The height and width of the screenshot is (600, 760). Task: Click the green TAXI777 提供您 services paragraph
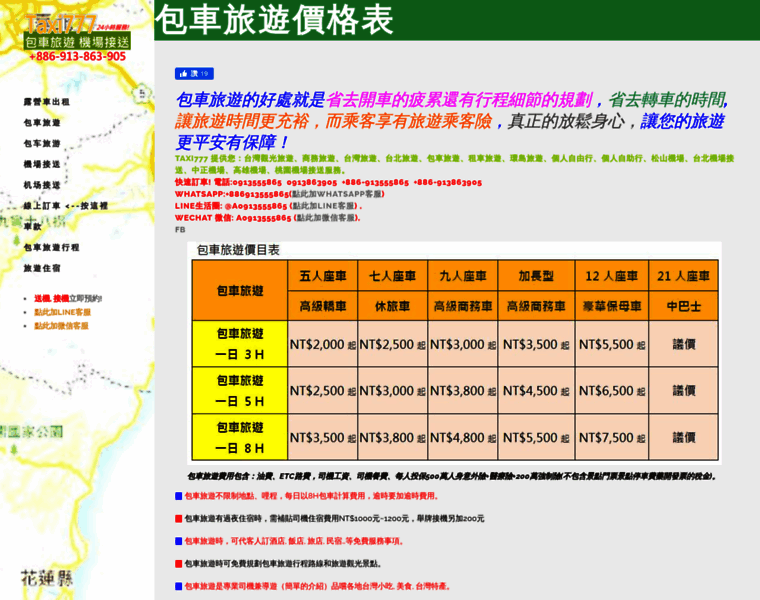pyautogui.click(x=455, y=164)
